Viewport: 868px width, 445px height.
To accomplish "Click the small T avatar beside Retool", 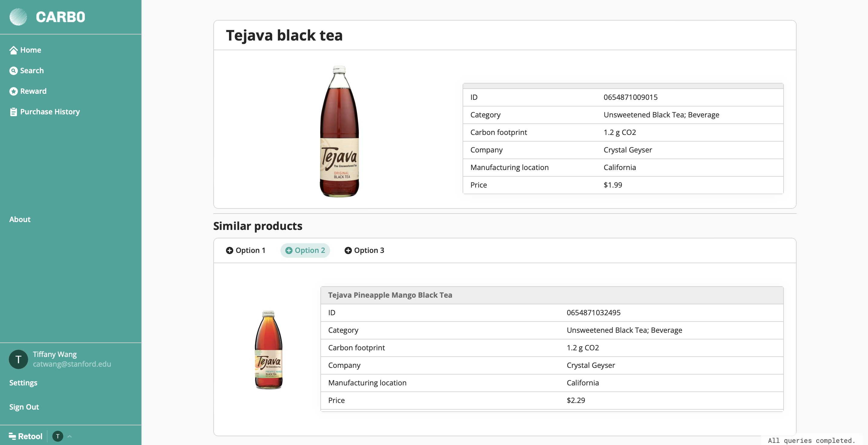I will tap(58, 436).
